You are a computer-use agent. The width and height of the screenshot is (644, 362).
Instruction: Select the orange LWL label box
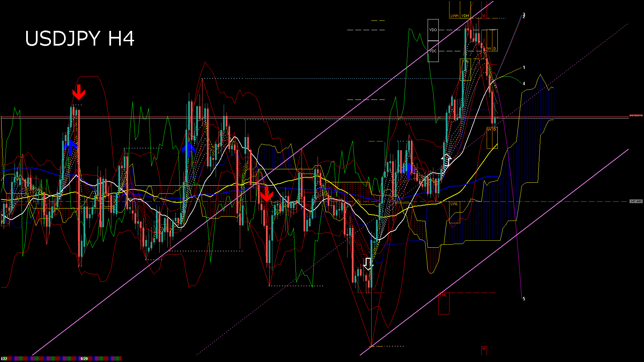pyautogui.click(x=454, y=204)
